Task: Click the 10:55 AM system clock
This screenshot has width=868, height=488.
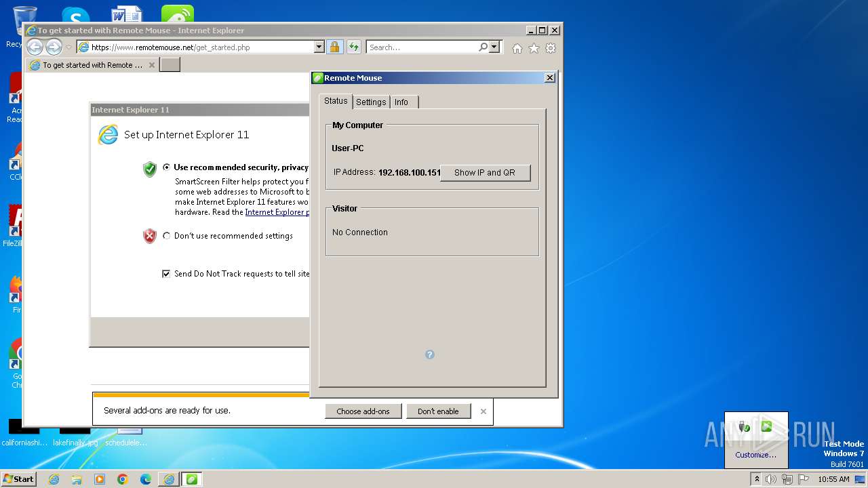Action: pyautogui.click(x=833, y=479)
